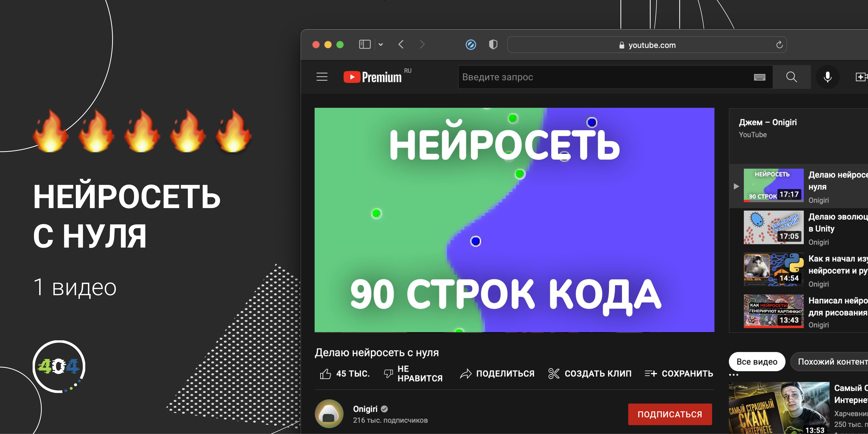
Task: Go back with Safari back arrow
Action: click(401, 44)
